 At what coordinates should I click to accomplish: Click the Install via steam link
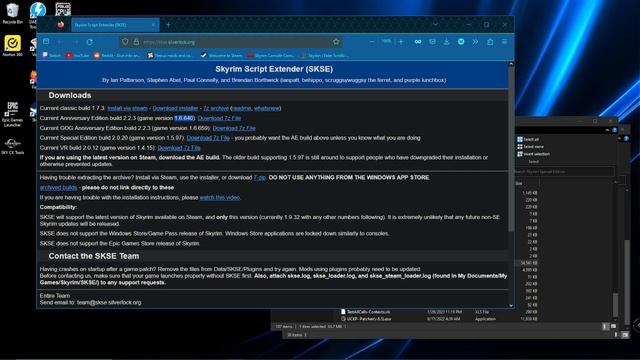point(127,108)
